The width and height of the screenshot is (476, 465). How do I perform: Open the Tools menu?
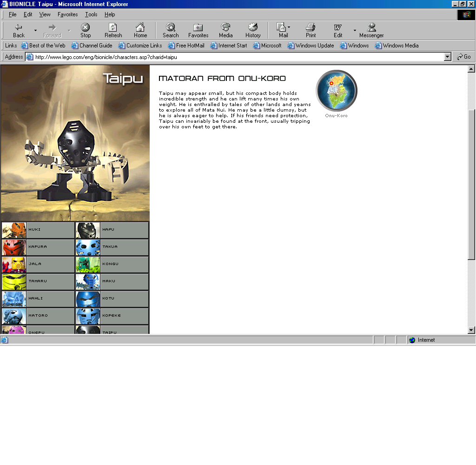[91, 14]
